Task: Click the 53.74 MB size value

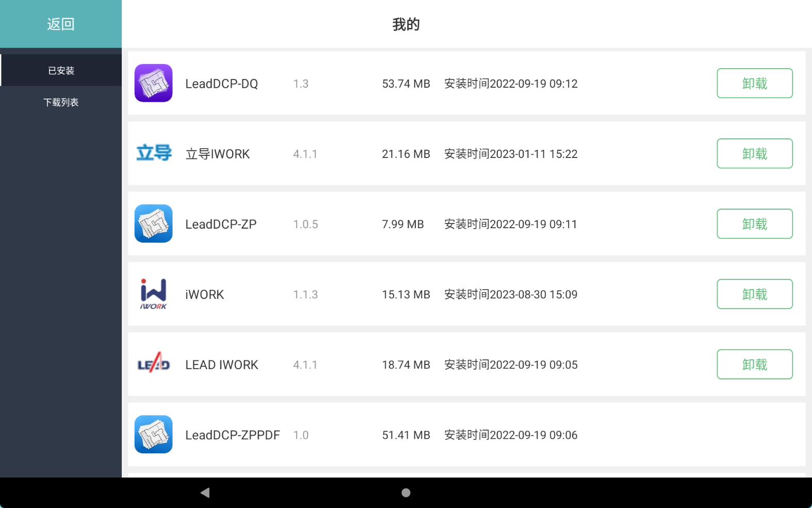Action: coord(406,84)
